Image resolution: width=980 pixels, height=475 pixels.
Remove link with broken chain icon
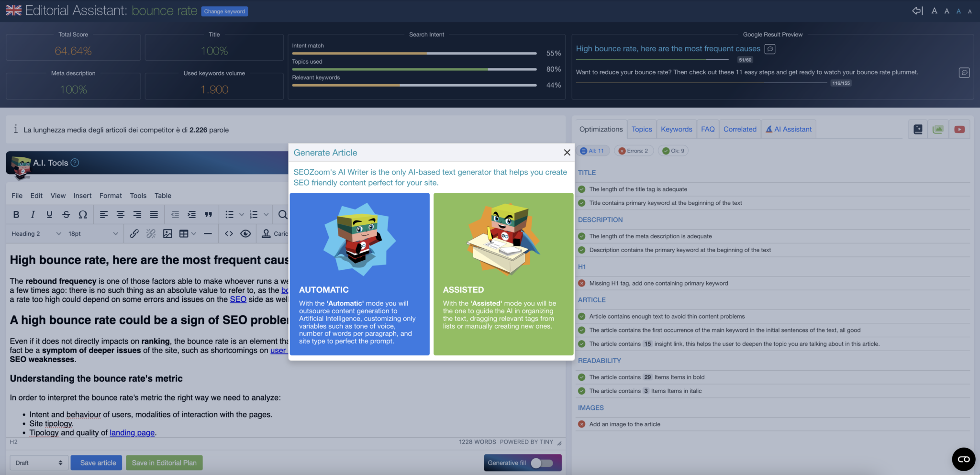click(x=151, y=233)
